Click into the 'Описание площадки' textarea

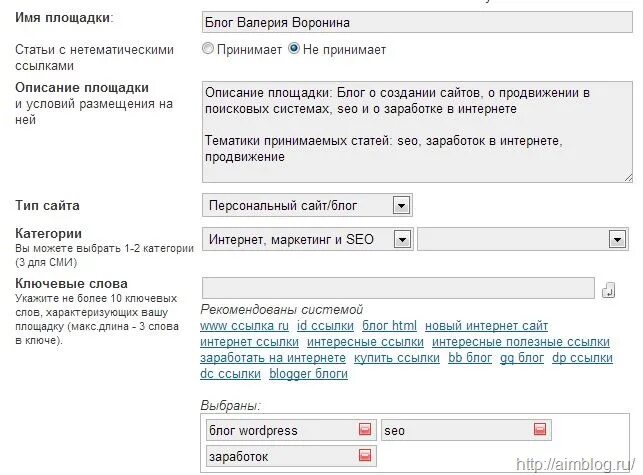pyautogui.click(x=417, y=132)
